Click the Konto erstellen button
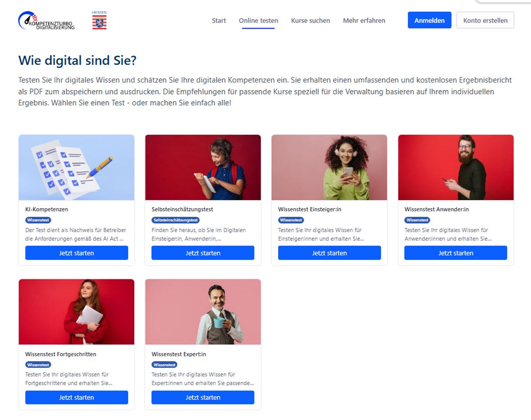 485,20
